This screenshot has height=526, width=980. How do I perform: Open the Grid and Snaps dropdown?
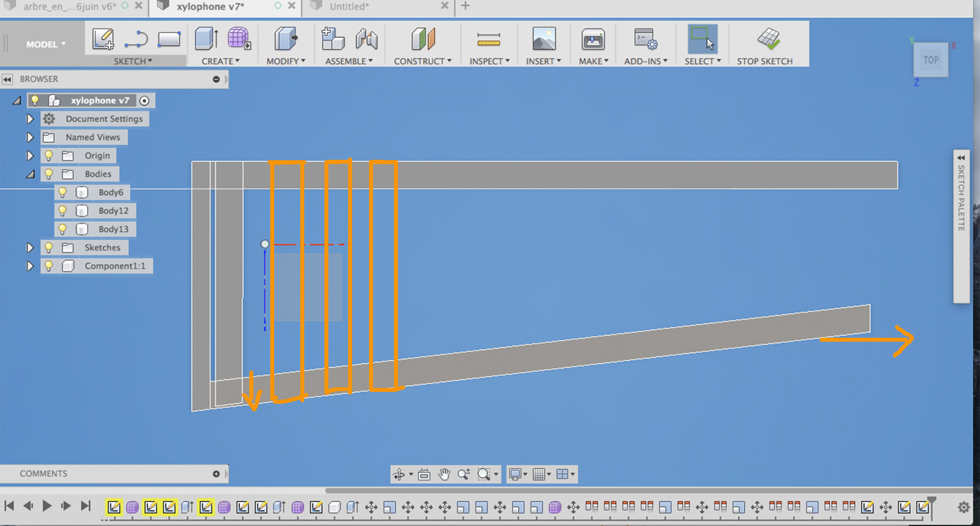[542, 474]
